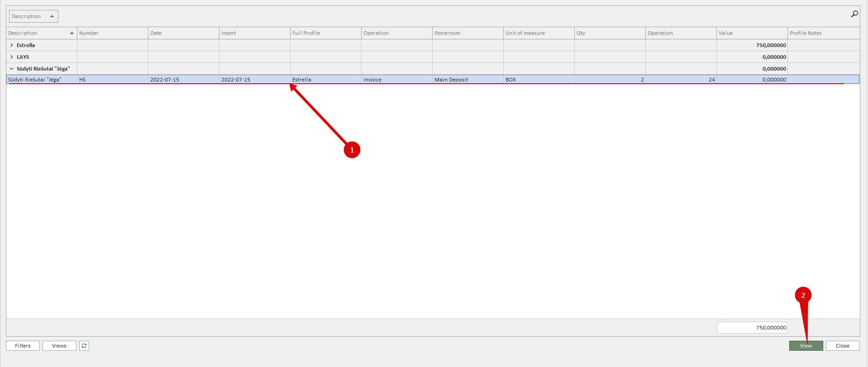
Task: Click the search magnifier icon
Action: pos(854,14)
